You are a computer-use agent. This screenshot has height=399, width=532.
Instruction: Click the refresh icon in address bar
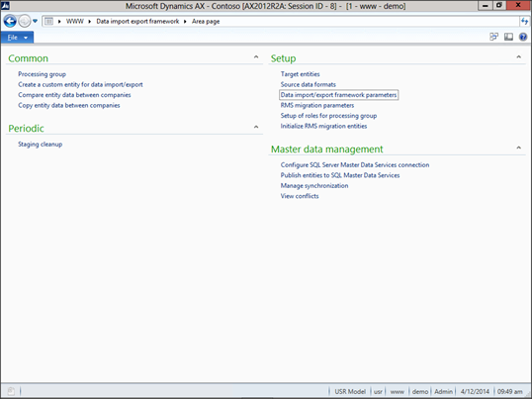click(524, 22)
